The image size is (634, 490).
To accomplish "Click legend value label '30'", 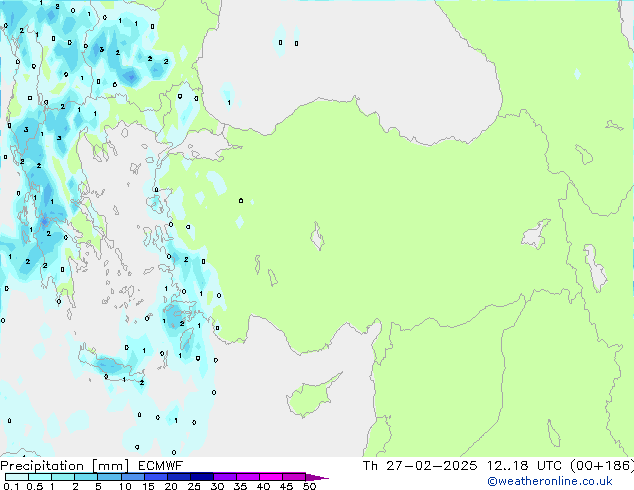I will (x=217, y=486).
